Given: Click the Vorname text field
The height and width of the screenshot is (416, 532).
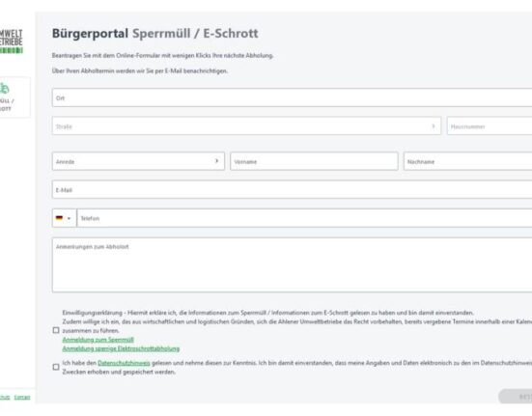Looking at the screenshot, I should [314, 161].
